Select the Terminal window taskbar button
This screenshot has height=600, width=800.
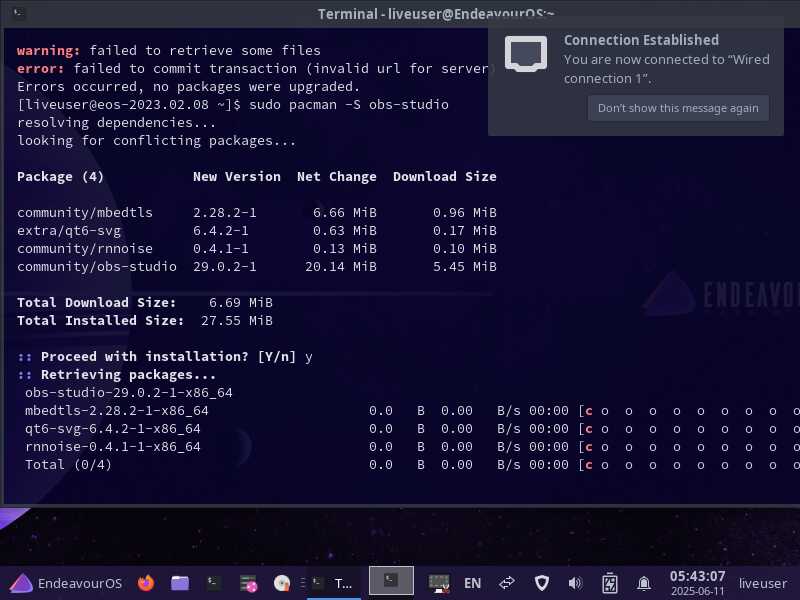pos(332,583)
